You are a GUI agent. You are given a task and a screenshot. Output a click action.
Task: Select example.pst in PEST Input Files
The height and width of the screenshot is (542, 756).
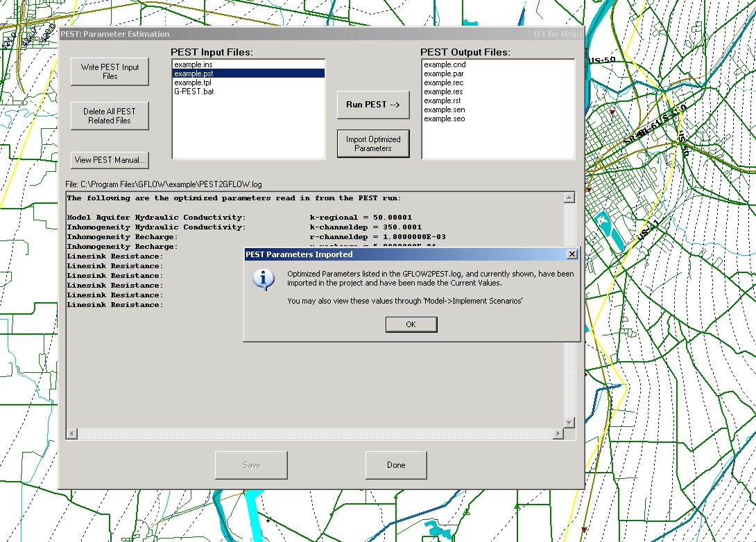click(x=249, y=73)
